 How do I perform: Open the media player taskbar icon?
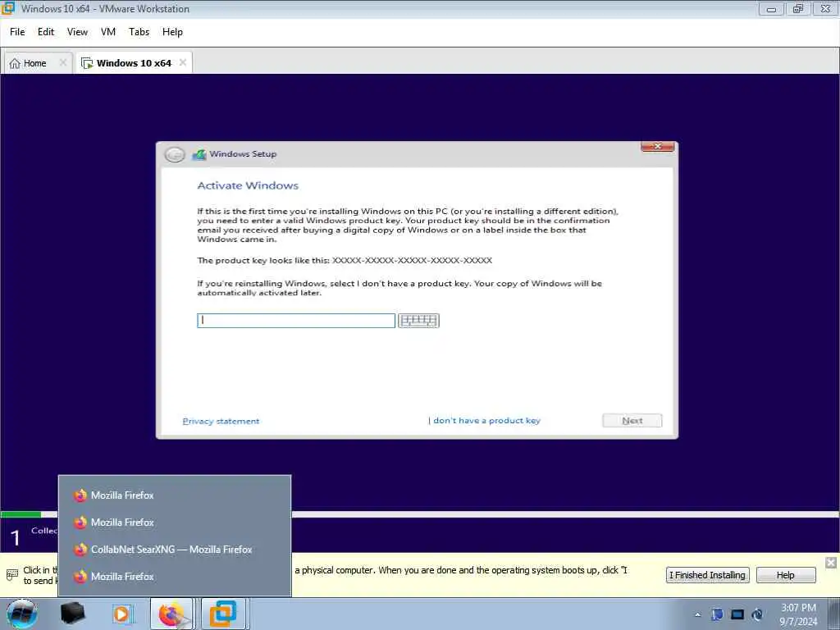pos(121,614)
